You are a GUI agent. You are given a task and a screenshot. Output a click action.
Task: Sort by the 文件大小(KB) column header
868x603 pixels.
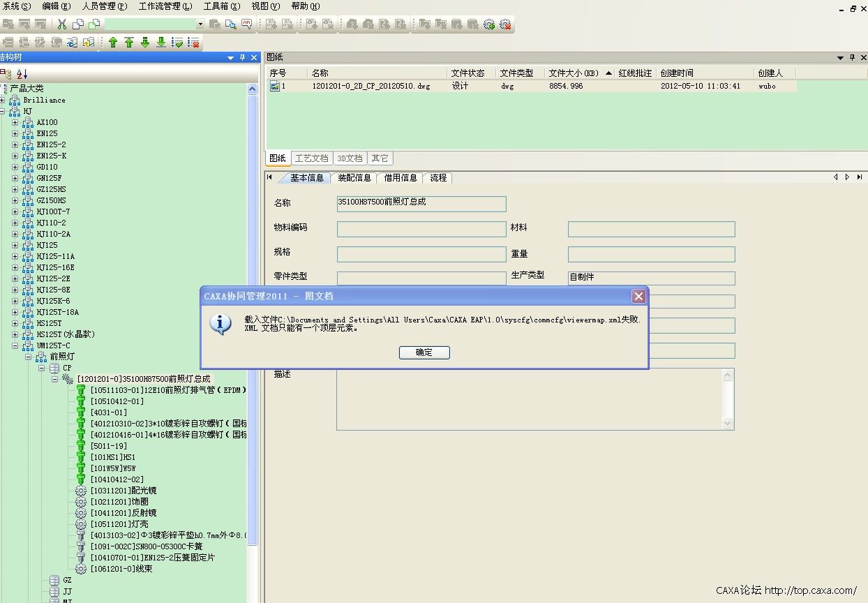(x=579, y=73)
